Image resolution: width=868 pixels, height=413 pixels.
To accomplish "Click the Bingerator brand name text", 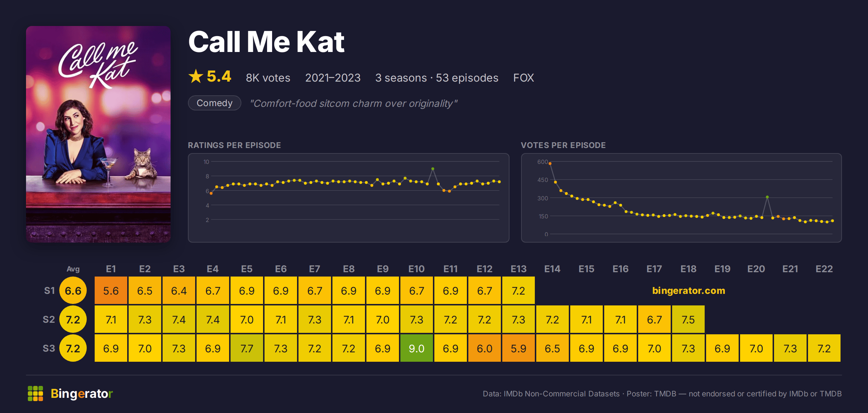I will 82,394.
